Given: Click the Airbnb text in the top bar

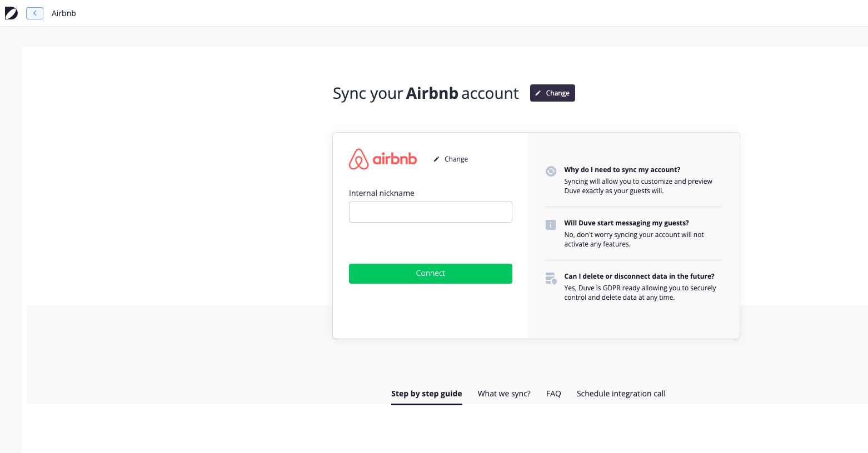Looking at the screenshot, I should [64, 13].
